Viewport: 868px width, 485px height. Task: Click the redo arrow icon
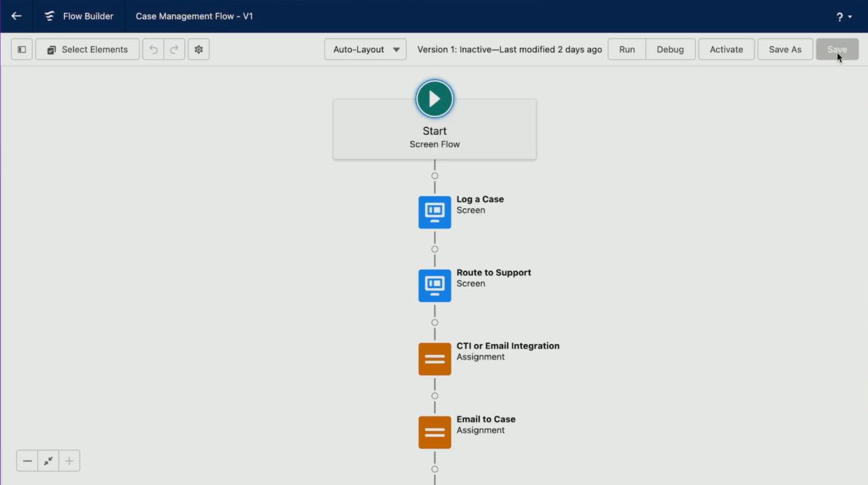click(174, 50)
